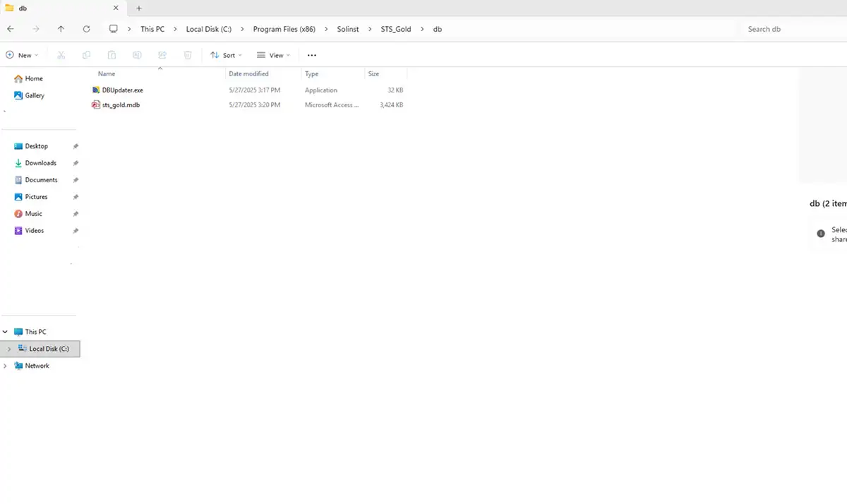Select the sts_gold.mdb database file

click(120, 105)
